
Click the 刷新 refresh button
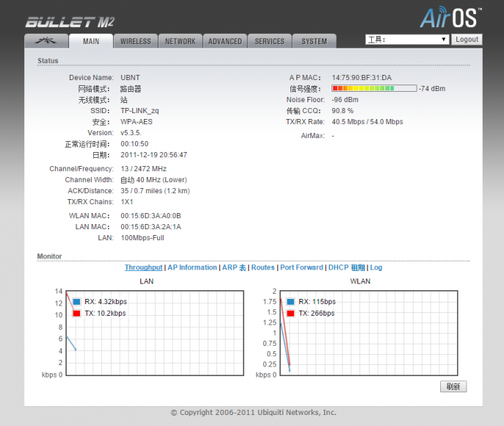453,386
